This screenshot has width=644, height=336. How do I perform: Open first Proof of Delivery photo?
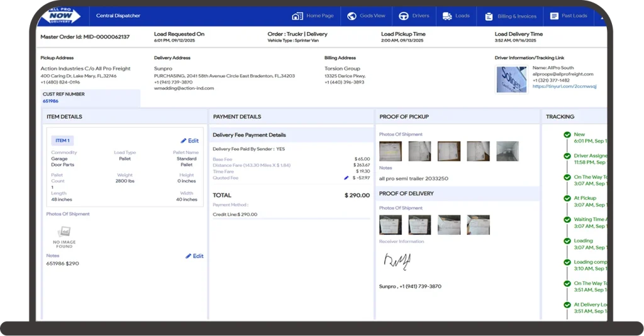pos(390,225)
